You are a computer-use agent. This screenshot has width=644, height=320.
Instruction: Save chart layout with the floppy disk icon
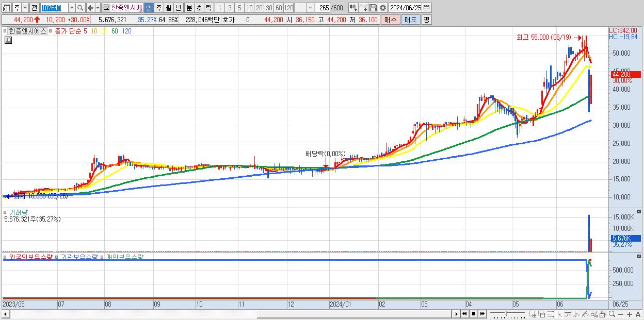click(373, 8)
